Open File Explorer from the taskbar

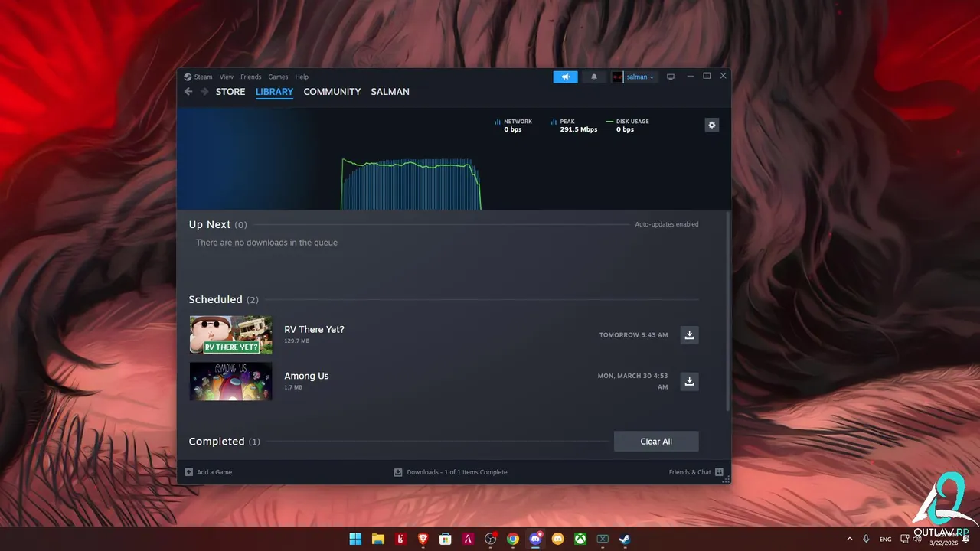(x=378, y=539)
